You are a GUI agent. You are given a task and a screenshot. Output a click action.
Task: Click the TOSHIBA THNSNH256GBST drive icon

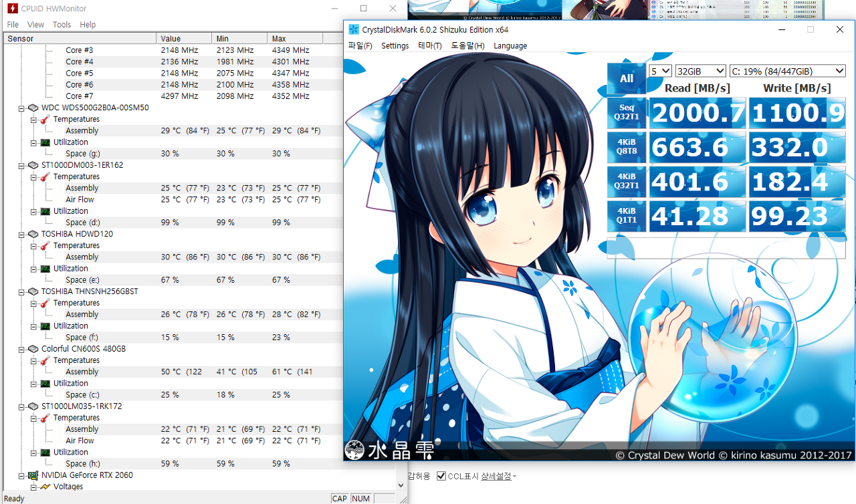33,291
